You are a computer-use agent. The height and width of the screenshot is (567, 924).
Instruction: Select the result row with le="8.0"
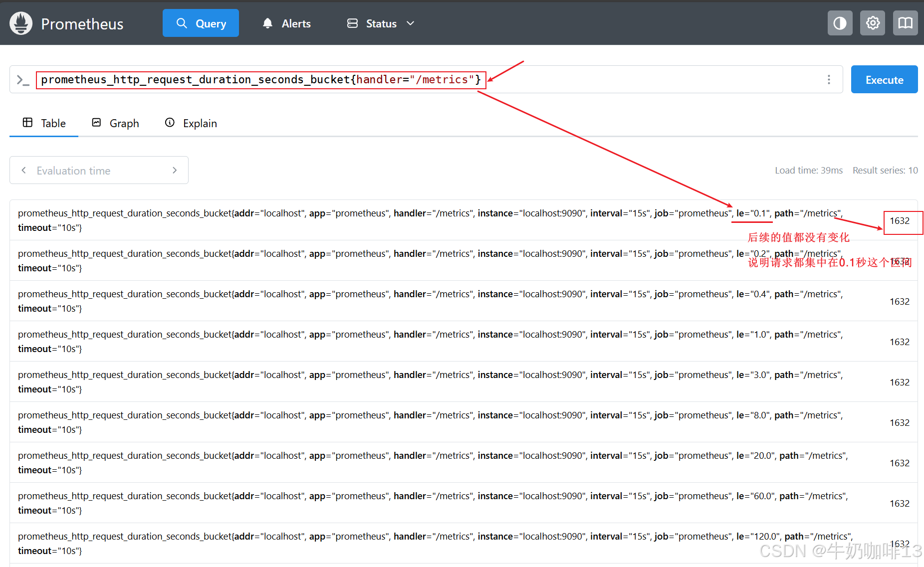click(463, 422)
